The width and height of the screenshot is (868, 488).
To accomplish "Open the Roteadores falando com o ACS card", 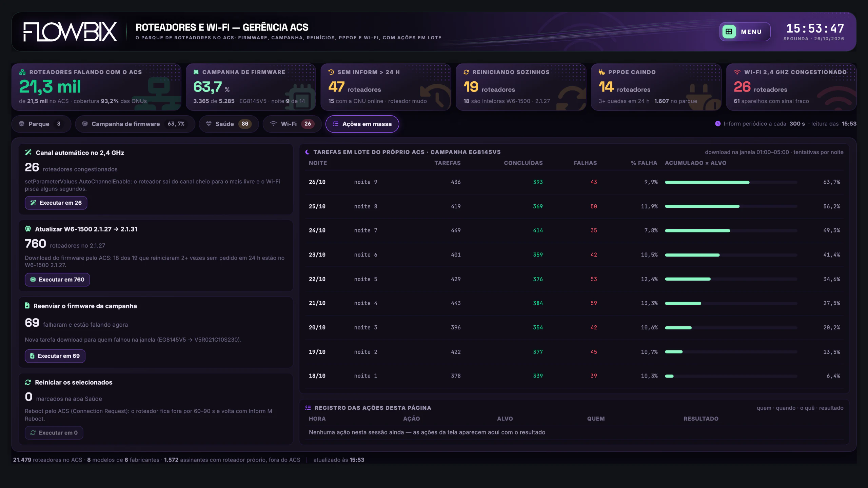I will (96, 87).
